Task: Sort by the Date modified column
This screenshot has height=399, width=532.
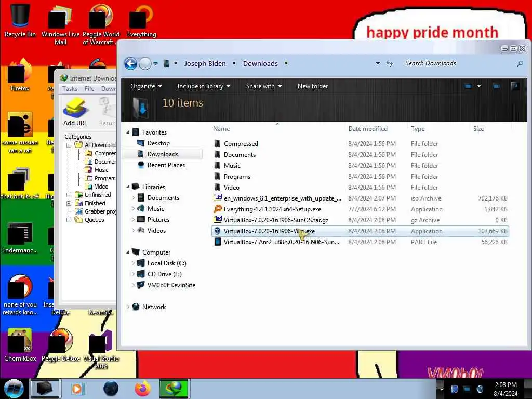Action: pyautogui.click(x=368, y=129)
